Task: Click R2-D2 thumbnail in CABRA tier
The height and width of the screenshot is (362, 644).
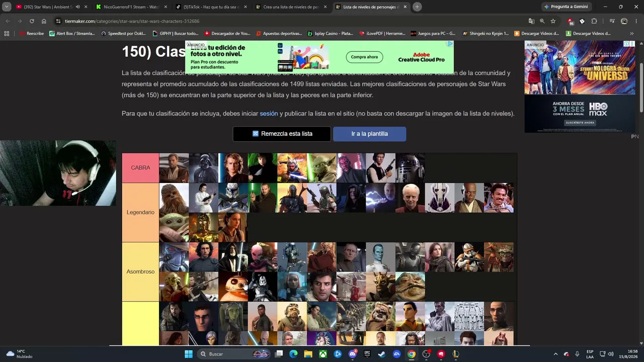Action: (410, 168)
